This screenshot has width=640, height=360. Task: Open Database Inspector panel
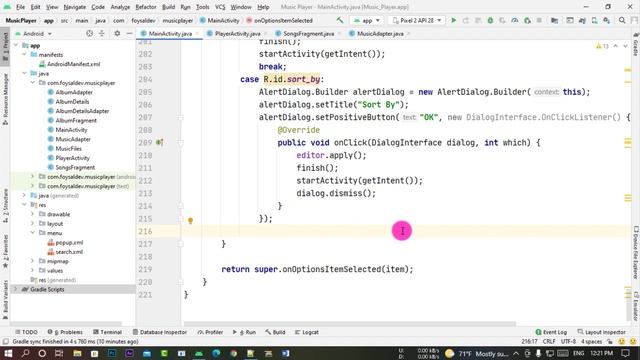point(160,332)
